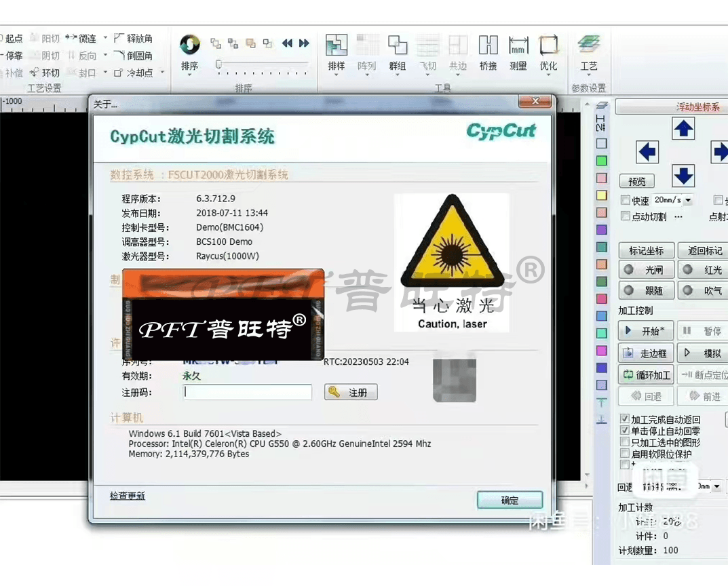Viewport: 728px width, 586px height.
Task: Click the 环切 loop cut tool
Action: tap(45, 73)
